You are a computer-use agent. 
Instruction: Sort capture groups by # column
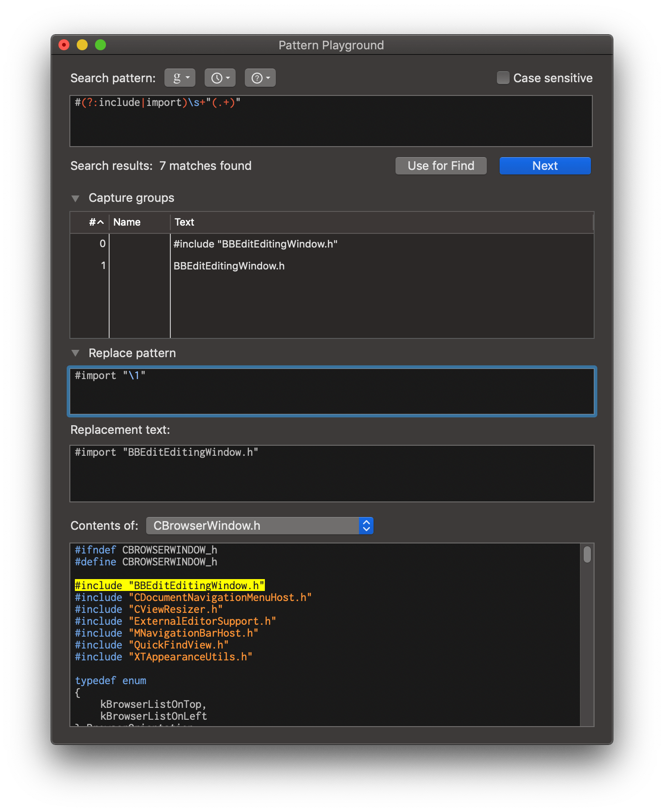point(96,222)
